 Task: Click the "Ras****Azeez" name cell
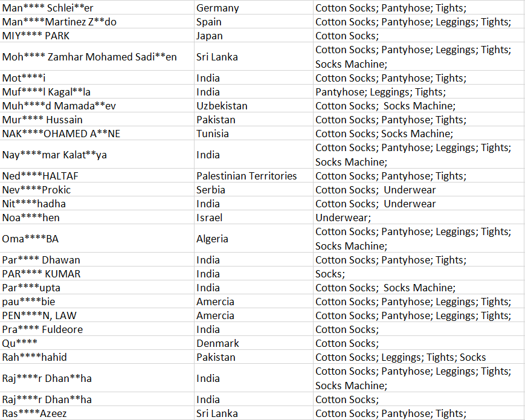[34, 413]
